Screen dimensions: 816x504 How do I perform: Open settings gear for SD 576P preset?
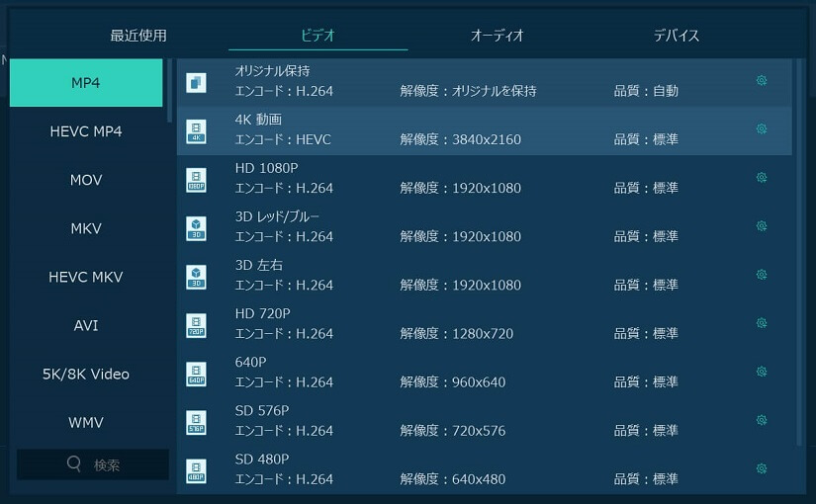[x=762, y=420]
